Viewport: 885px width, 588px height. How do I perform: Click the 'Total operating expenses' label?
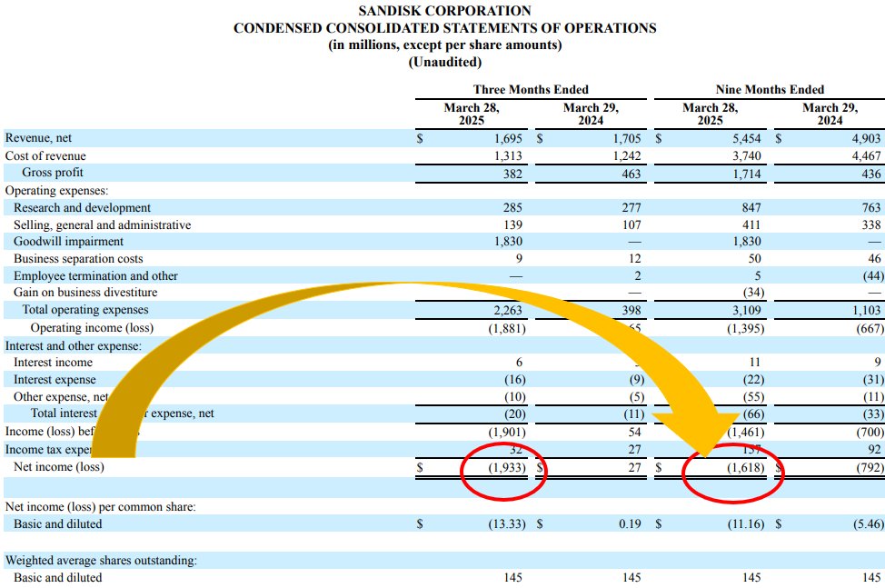pyautogui.click(x=85, y=310)
